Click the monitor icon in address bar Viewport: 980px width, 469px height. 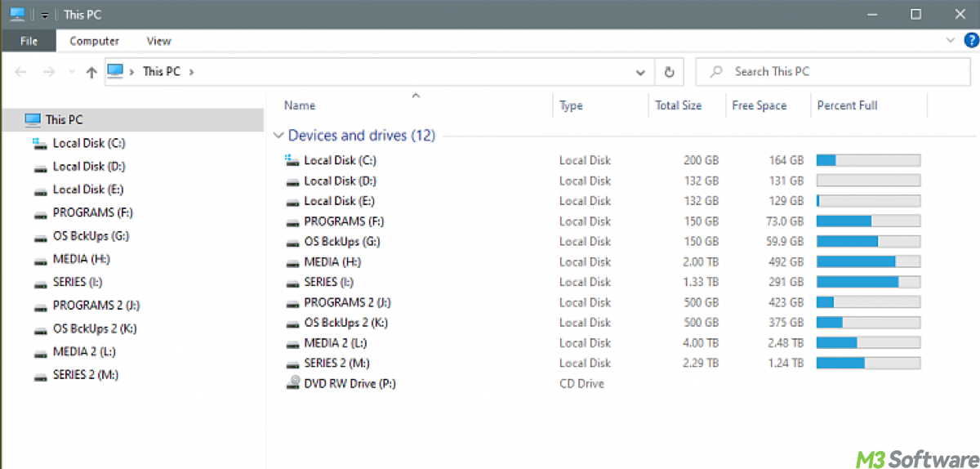pyautogui.click(x=115, y=71)
